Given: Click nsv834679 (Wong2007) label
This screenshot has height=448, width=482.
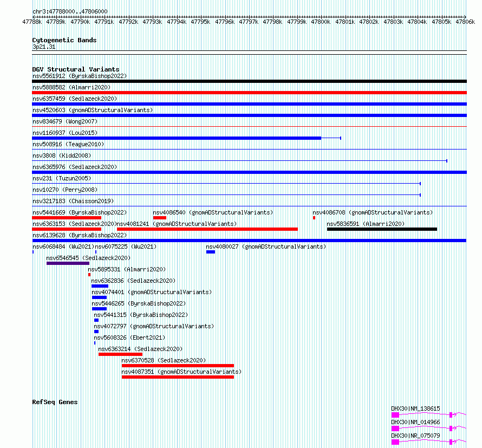Looking at the screenshot, I should [65, 121].
